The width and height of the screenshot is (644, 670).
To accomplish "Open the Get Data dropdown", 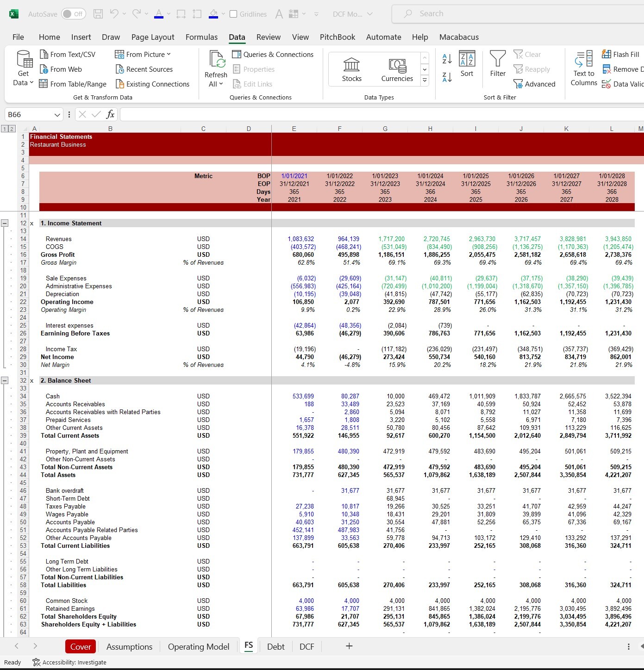I will (x=23, y=68).
